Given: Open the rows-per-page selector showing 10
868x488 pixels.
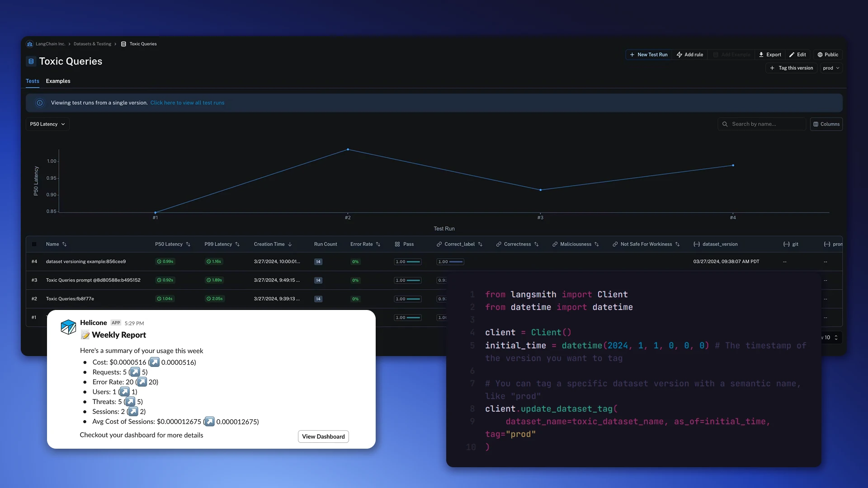Looking at the screenshot, I should click(831, 338).
